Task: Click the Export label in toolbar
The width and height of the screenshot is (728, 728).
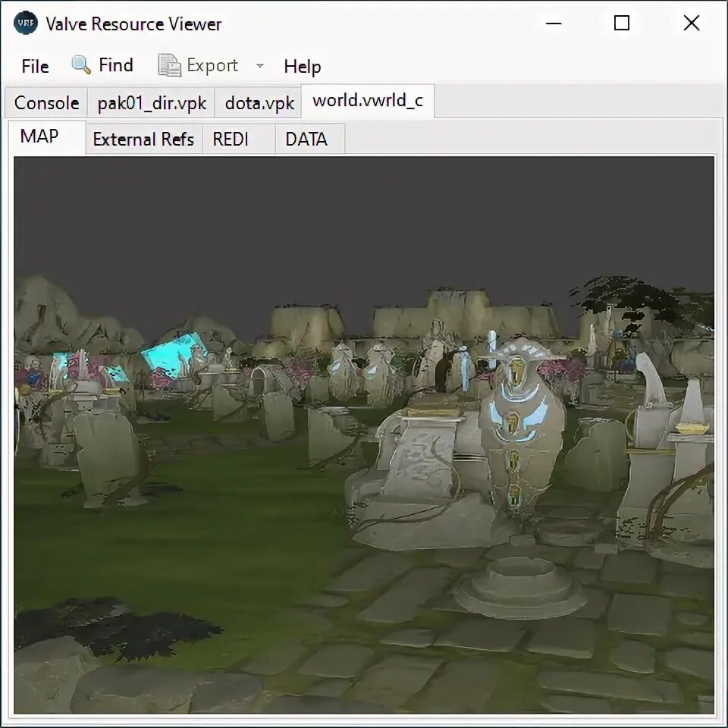Action: click(x=212, y=66)
